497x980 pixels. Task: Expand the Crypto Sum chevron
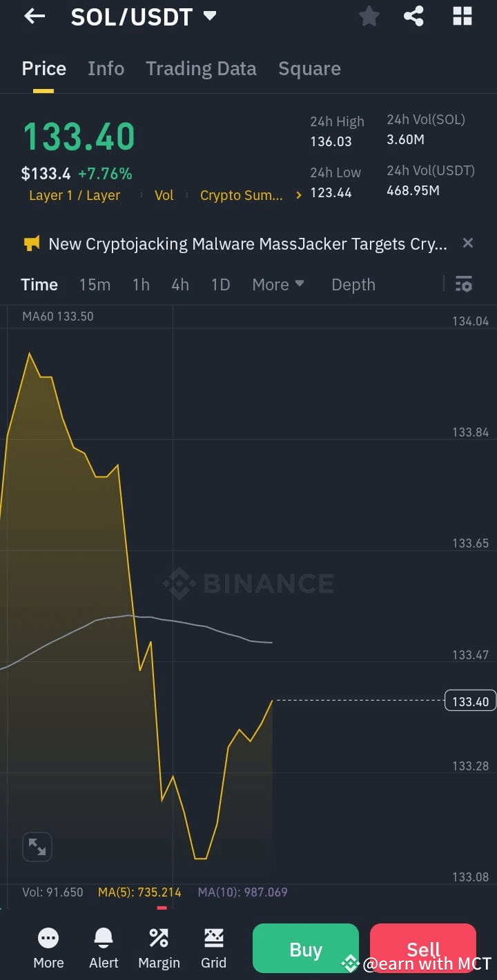(298, 195)
